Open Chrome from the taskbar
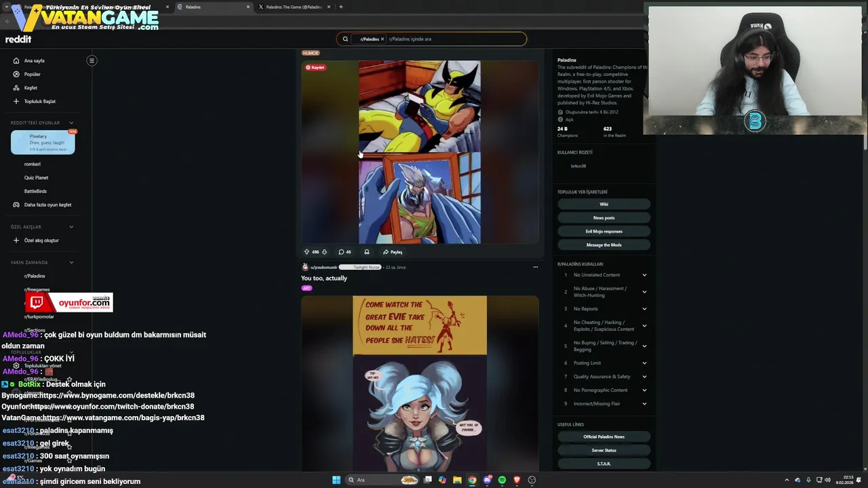The image size is (868, 488). click(x=472, y=480)
